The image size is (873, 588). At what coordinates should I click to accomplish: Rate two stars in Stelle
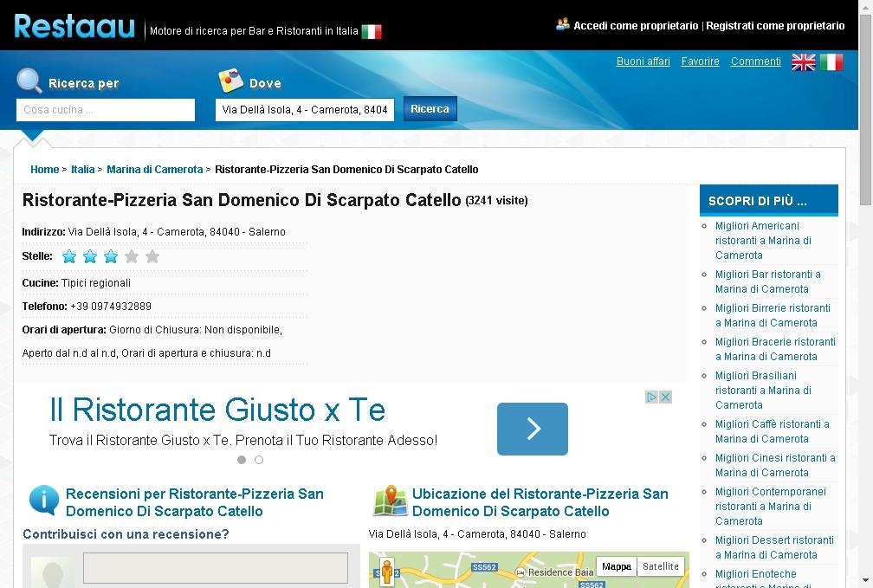(90, 256)
